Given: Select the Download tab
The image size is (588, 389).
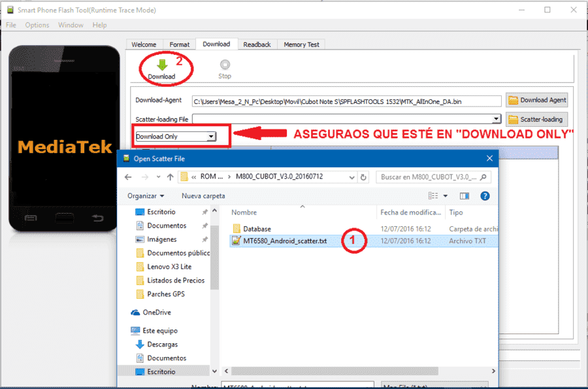Looking at the screenshot, I should coord(216,44).
